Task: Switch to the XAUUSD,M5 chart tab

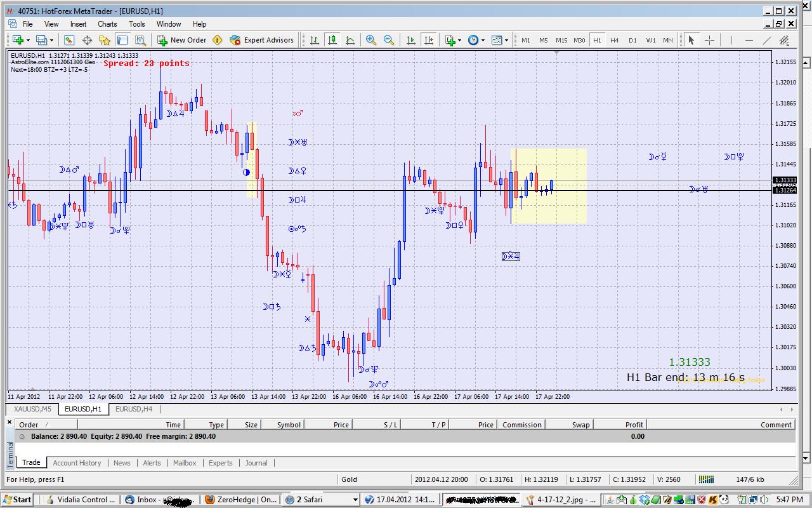Action: coord(32,410)
